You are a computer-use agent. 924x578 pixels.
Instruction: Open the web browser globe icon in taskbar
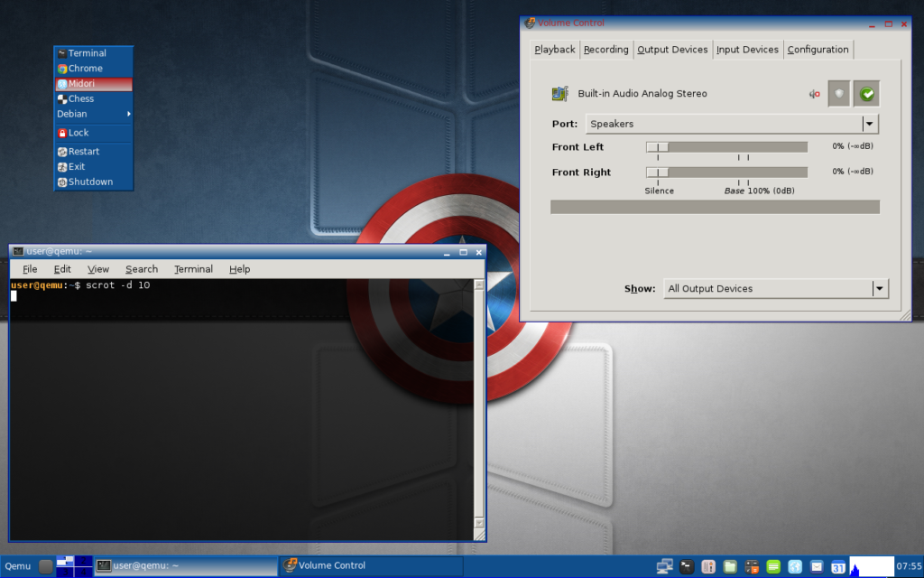[795, 566]
